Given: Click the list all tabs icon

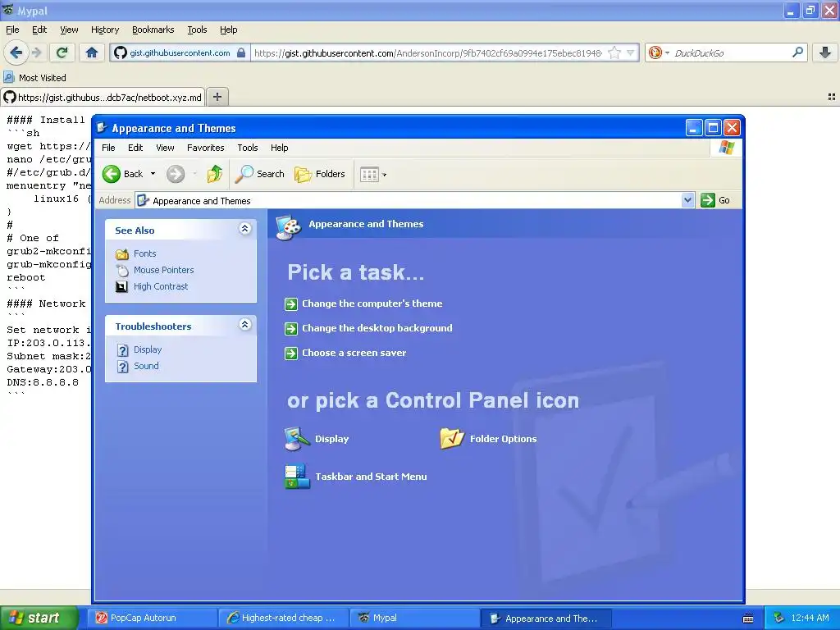Looking at the screenshot, I should click(832, 97).
